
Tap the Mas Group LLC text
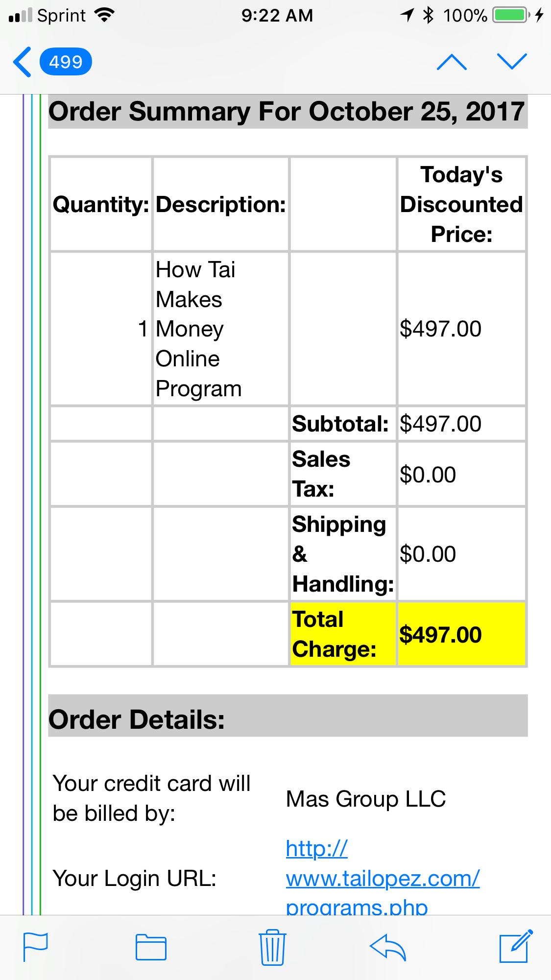click(x=366, y=799)
